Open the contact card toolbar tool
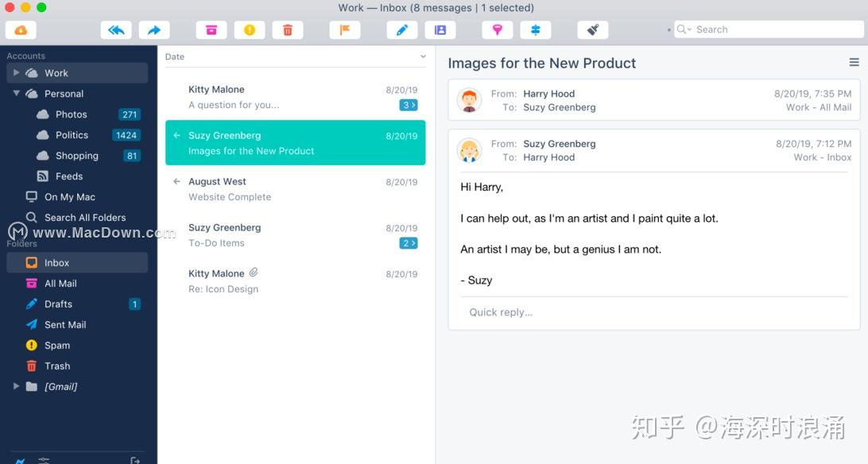This screenshot has width=868, height=464. pos(440,29)
